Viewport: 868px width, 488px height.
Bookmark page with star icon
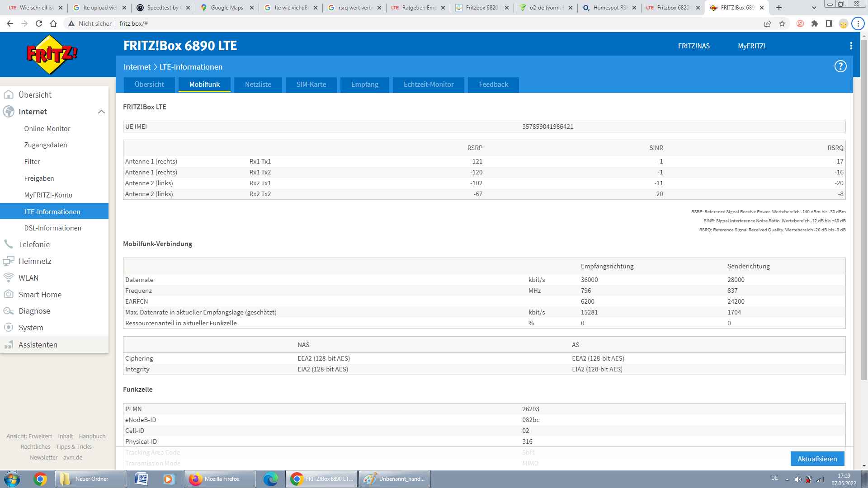coord(782,23)
